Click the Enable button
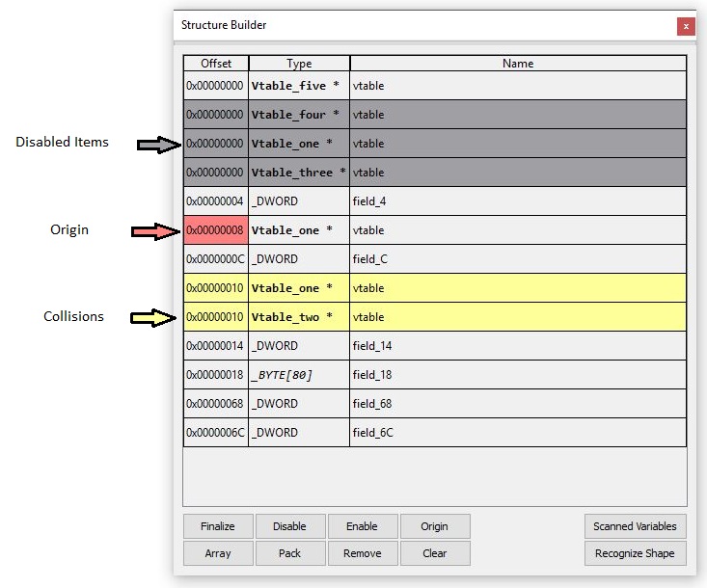 click(363, 526)
